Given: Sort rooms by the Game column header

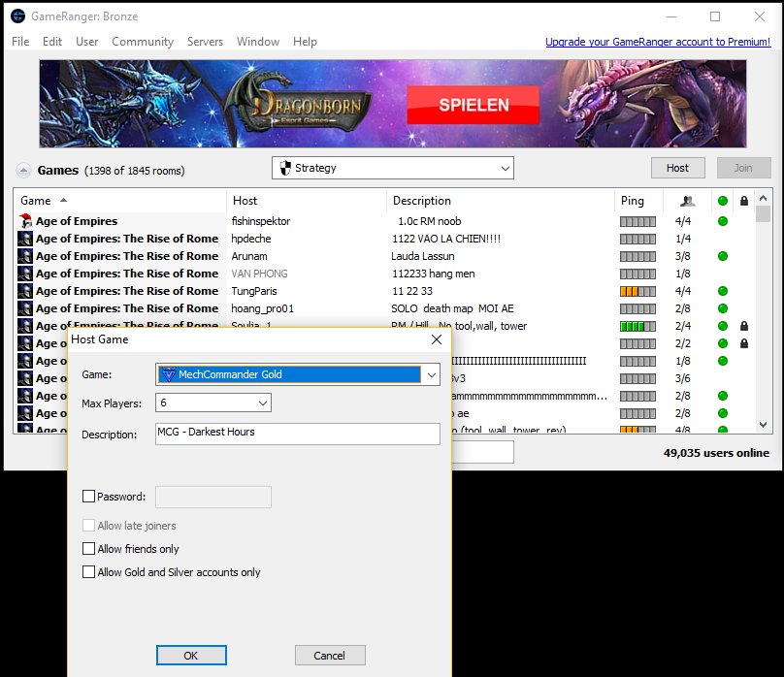Looking at the screenshot, I should pyautogui.click(x=120, y=201).
